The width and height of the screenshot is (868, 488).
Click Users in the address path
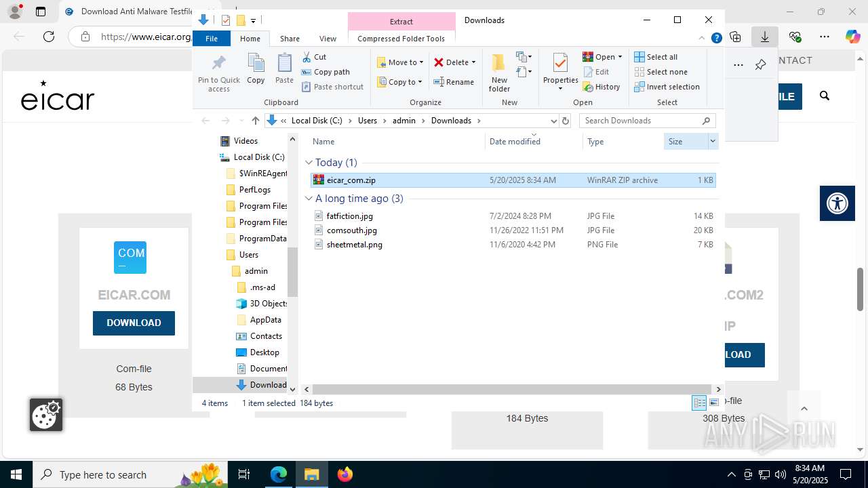367,121
